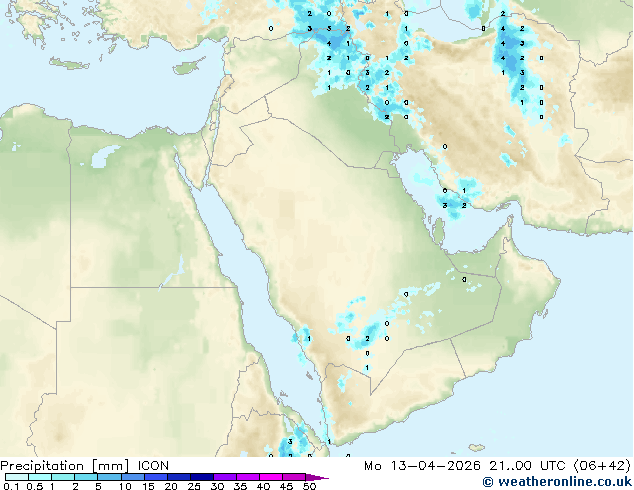Click Cyprus island on the map
634x490 pixels.
click(x=187, y=67)
